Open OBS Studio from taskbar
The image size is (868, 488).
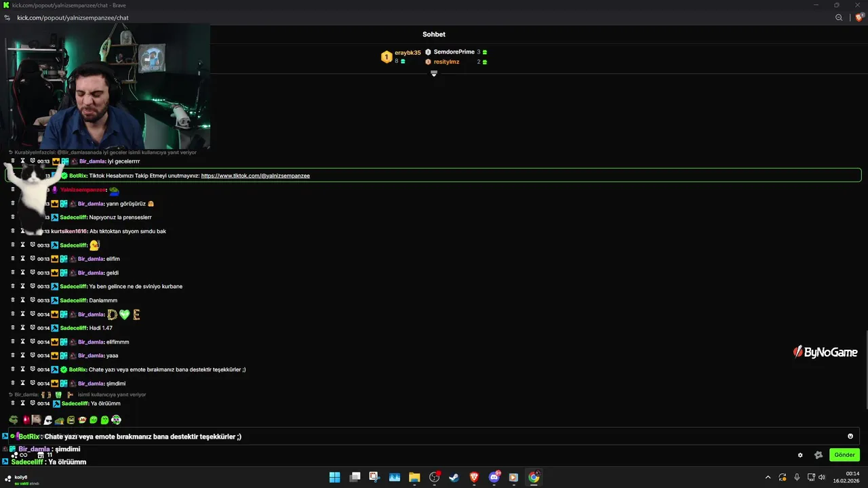[x=434, y=477]
